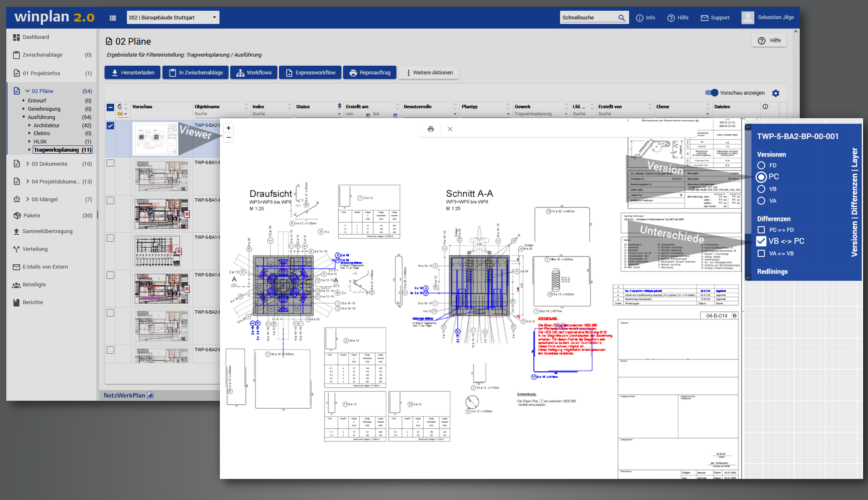Screen dimensions: 868x500
Task: Expand the 03 Dokumente node
Action: [x=27, y=164]
